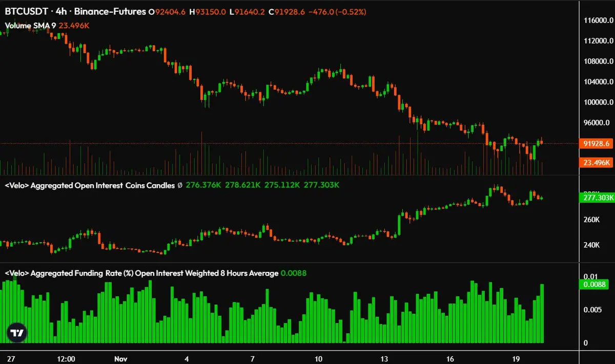Image resolution: width=615 pixels, height=364 pixels.
Task: Click the close price value C91928.6
Action: (286, 11)
